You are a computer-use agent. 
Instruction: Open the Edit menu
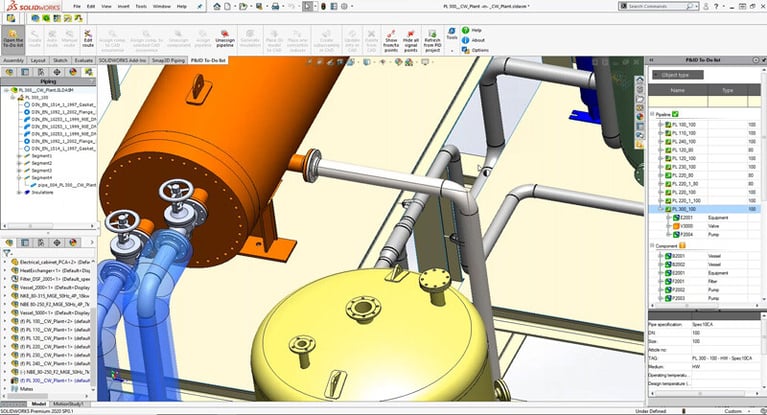point(91,6)
